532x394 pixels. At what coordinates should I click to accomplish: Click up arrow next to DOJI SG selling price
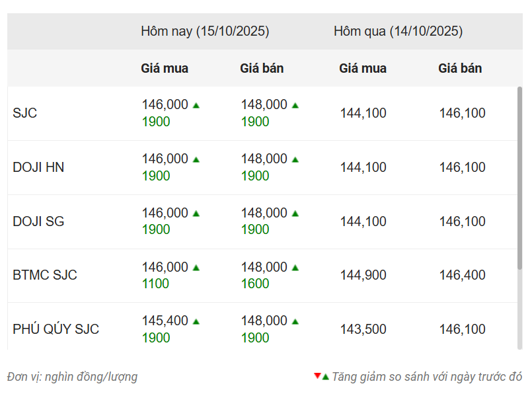[295, 214]
